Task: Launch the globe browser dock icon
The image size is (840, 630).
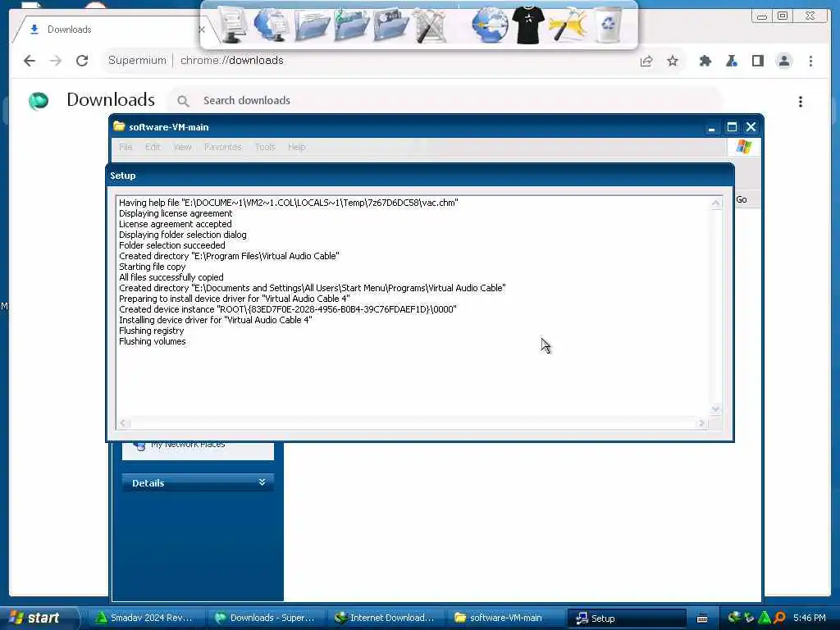Action: pyautogui.click(x=490, y=25)
